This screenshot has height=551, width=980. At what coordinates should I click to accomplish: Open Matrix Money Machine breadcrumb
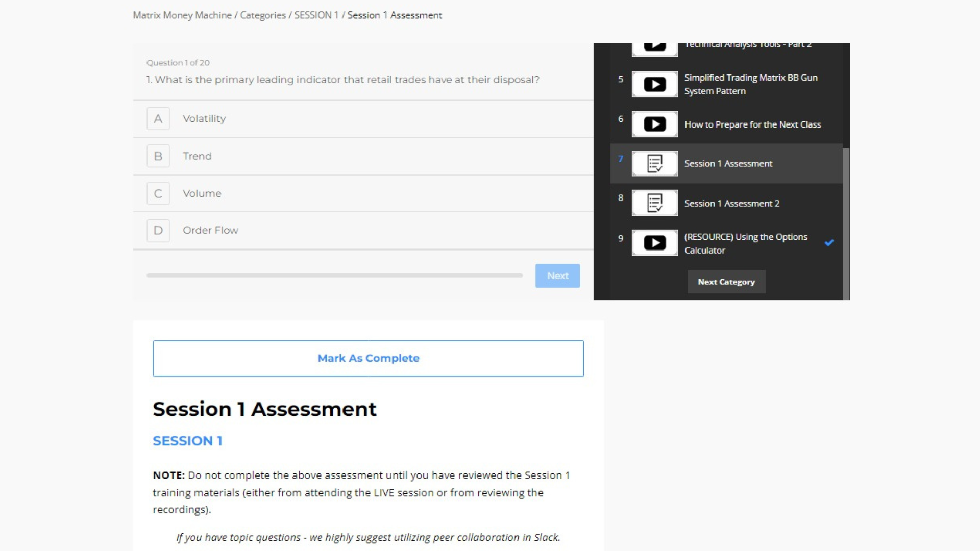click(182, 15)
